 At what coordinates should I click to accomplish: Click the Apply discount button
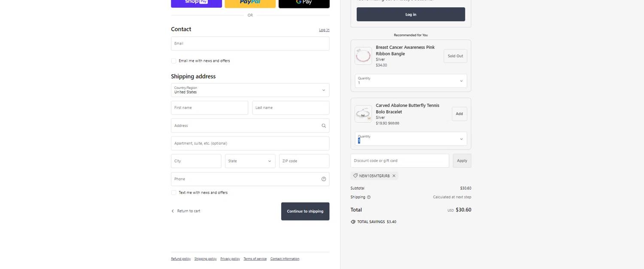click(x=462, y=160)
